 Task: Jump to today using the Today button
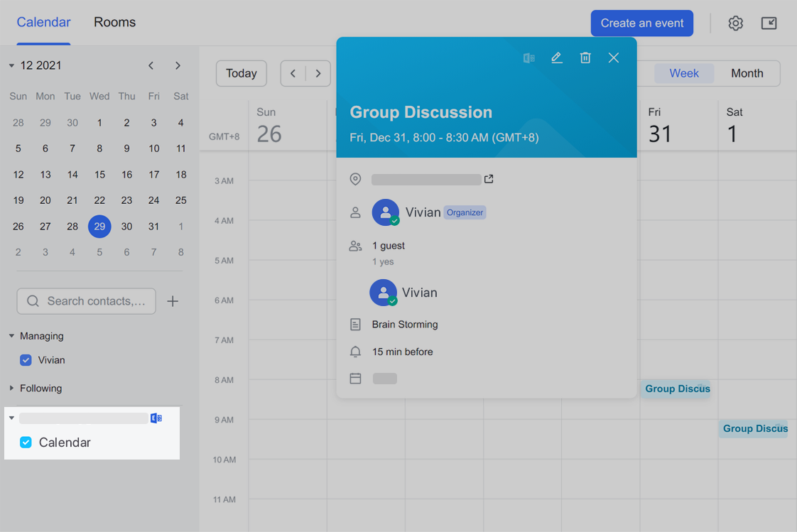pos(241,72)
